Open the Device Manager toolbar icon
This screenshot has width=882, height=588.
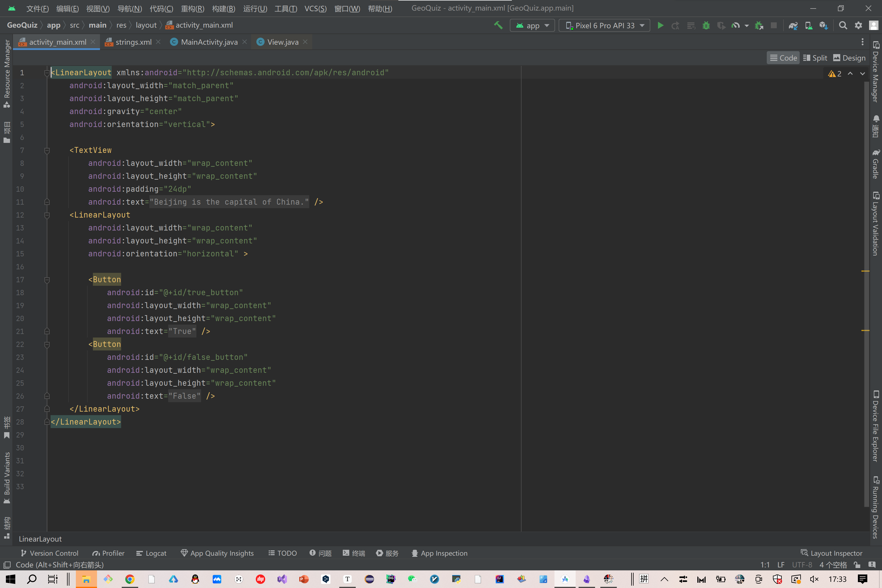(x=808, y=26)
